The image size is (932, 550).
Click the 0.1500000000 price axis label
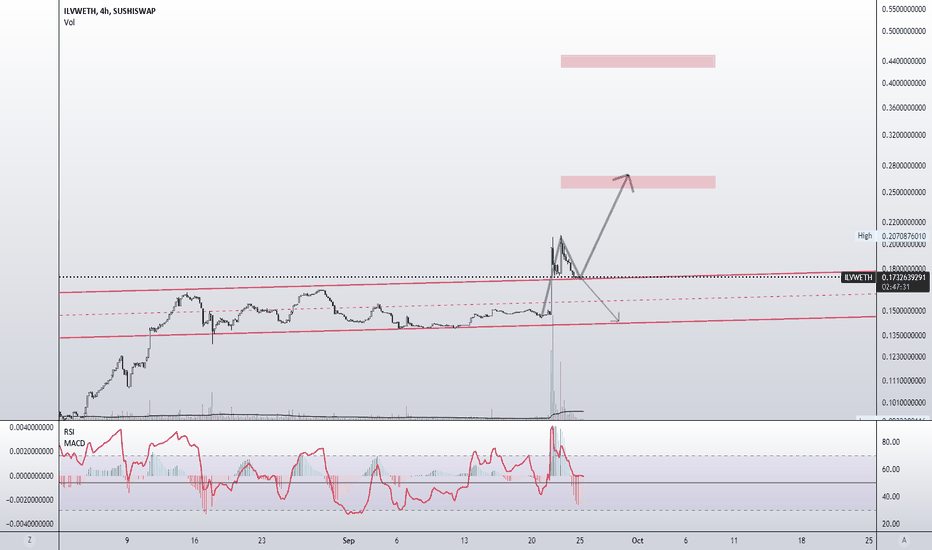click(903, 311)
